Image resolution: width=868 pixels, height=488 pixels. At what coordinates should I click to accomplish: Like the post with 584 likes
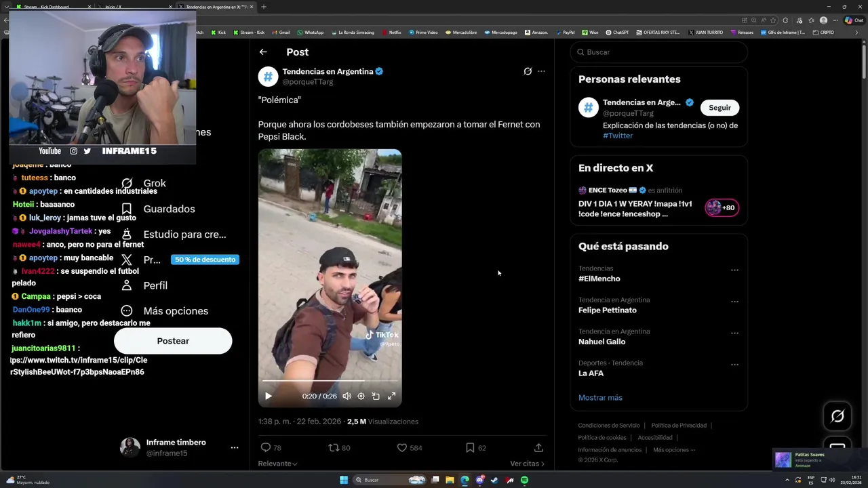pos(409,447)
